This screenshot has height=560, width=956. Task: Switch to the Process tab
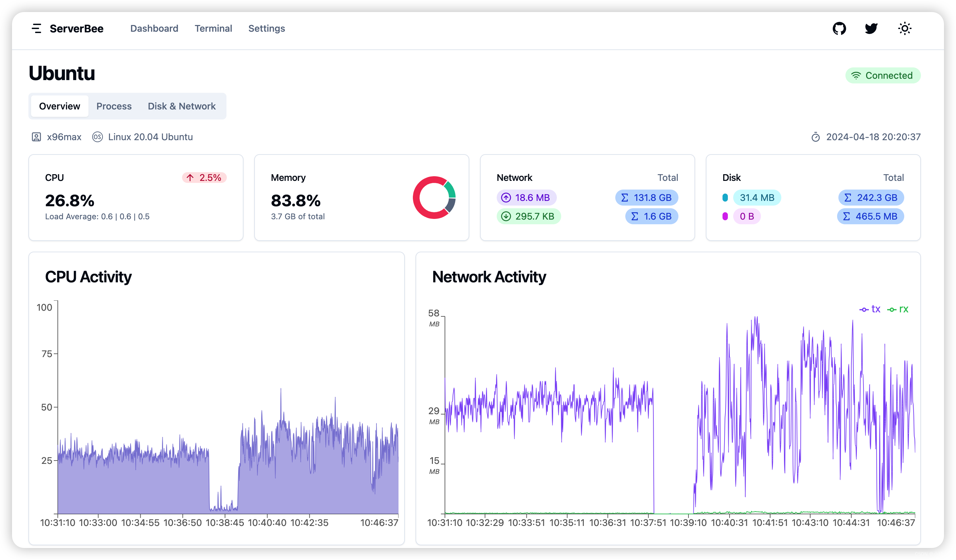pyautogui.click(x=114, y=106)
